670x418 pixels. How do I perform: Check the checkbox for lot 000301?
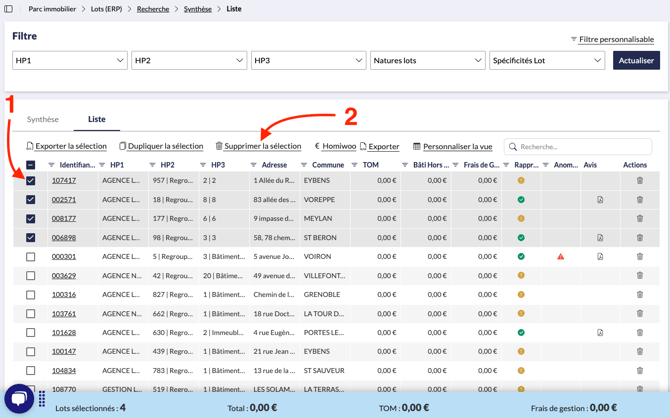point(31,257)
